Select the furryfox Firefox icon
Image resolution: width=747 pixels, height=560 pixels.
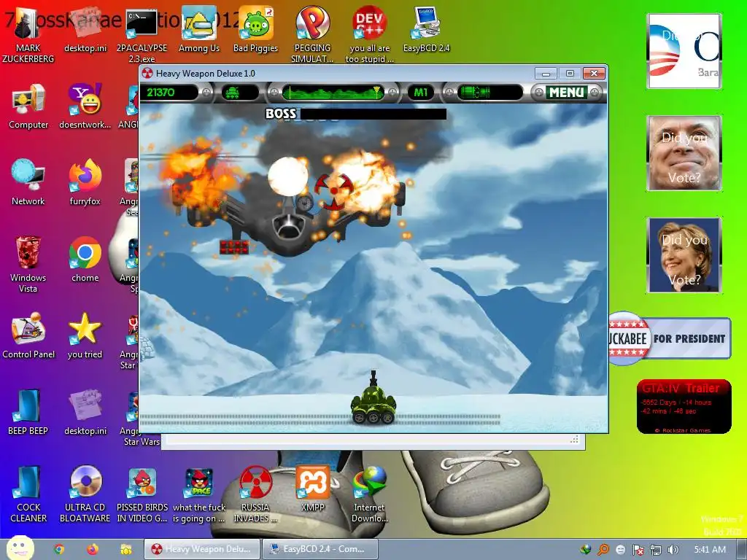tap(85, 183)
